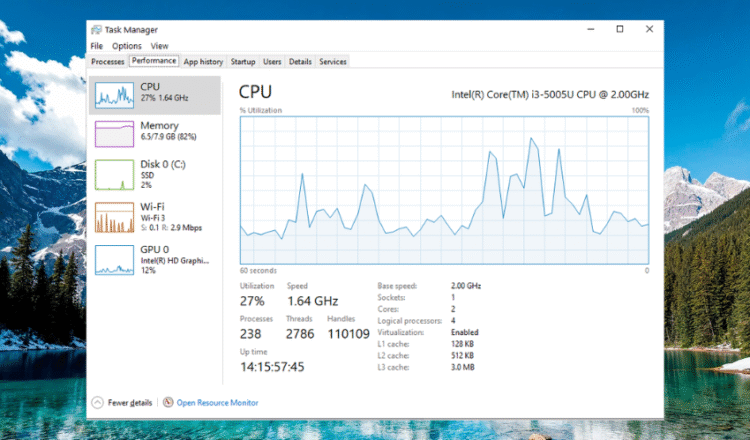
Task: Click the L2 cache value "512 KB"
Action: (462, 355)
